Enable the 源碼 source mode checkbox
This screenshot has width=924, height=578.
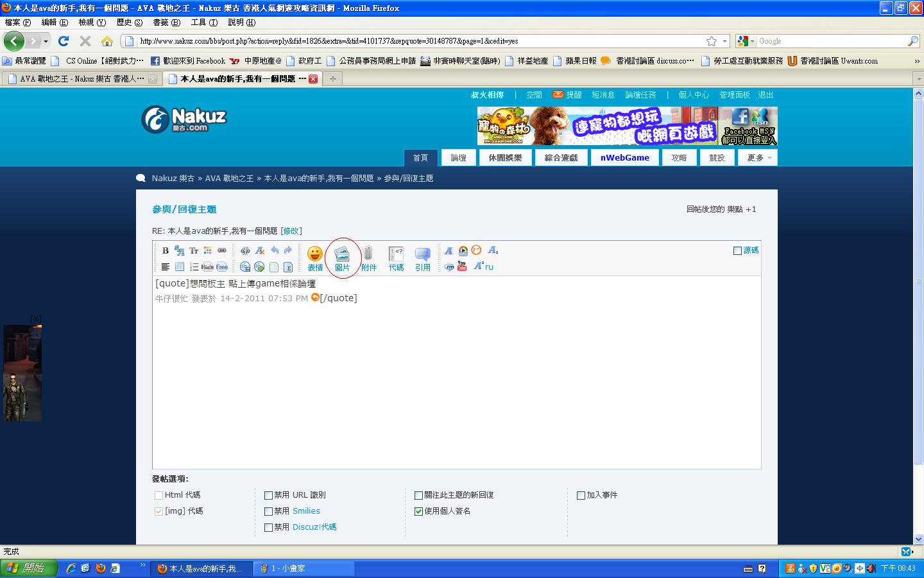(x=737, y=250)
